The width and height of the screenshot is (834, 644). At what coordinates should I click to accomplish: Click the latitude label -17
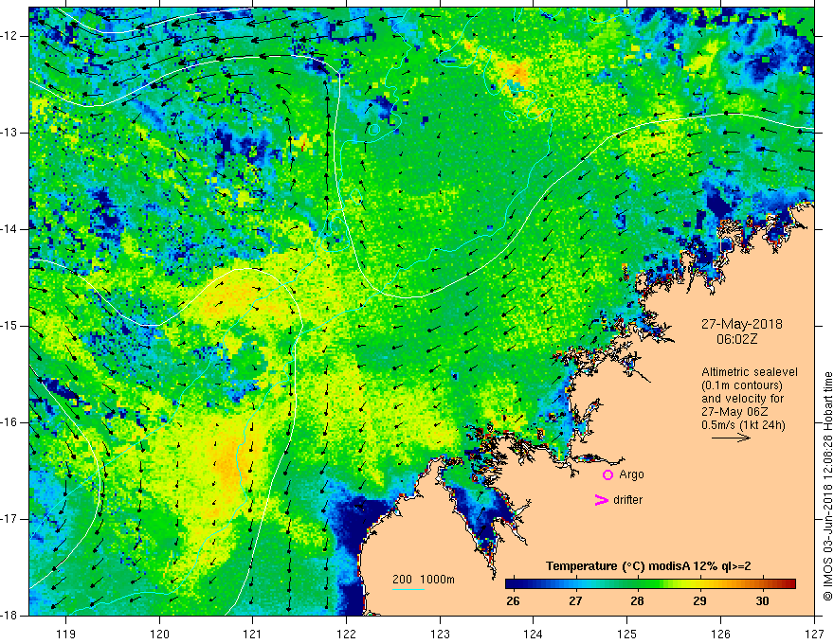tap(10, 519)
